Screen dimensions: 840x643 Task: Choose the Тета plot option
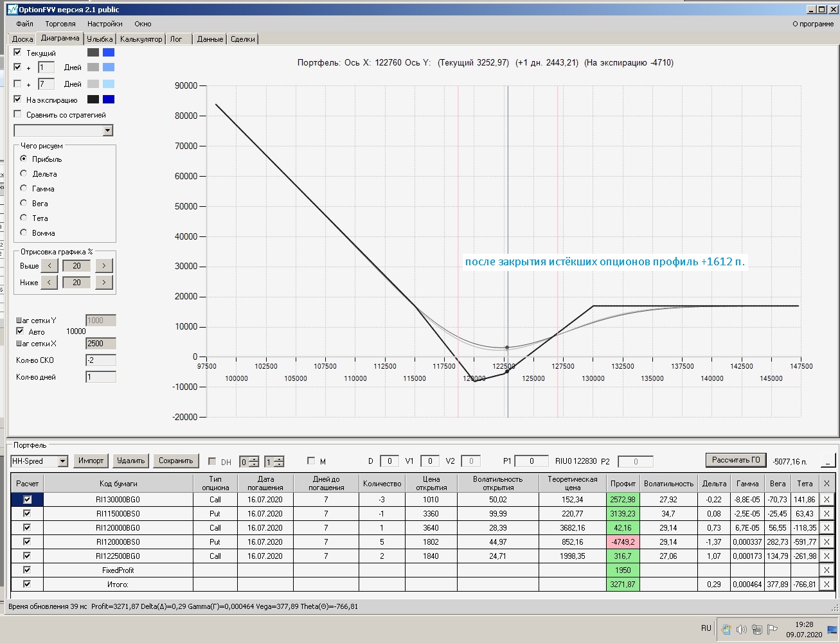[24, 218]
